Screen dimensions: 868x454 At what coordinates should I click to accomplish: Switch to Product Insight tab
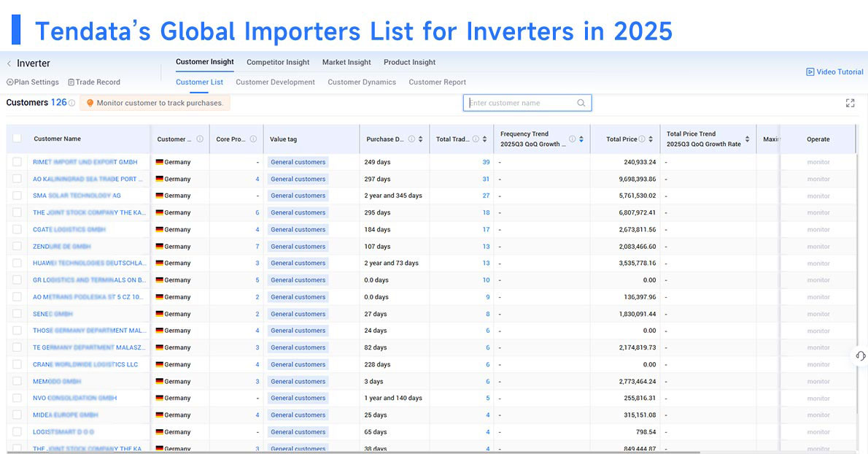[x=410, y=63]
